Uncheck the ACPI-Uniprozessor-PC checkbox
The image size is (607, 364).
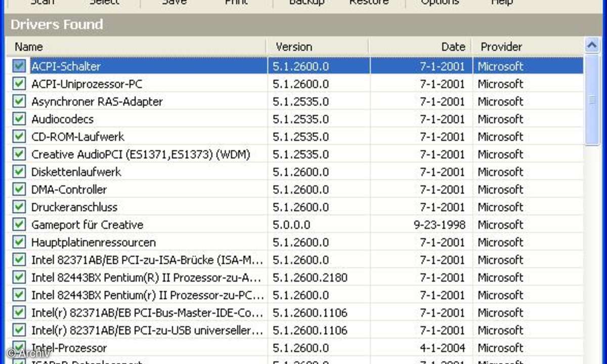(19, 84)
